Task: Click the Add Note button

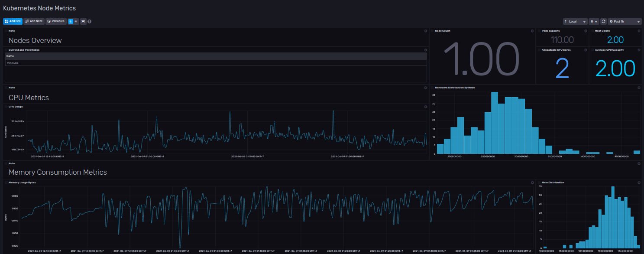Action: click(x=34, y=21)
